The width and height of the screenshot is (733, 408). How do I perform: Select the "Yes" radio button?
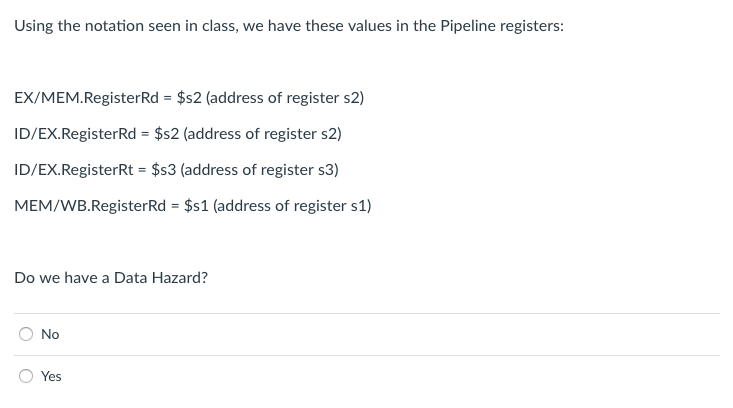25,376
